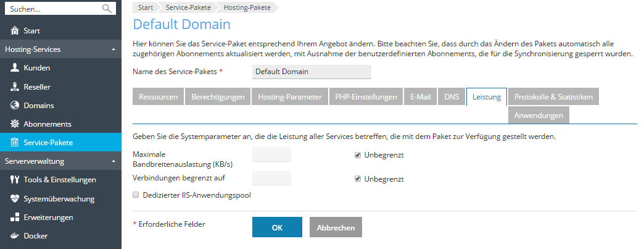Viewport: 644px width, 249px height.
Task: Open Domains in the sidebar
Action: pos(61,106)
